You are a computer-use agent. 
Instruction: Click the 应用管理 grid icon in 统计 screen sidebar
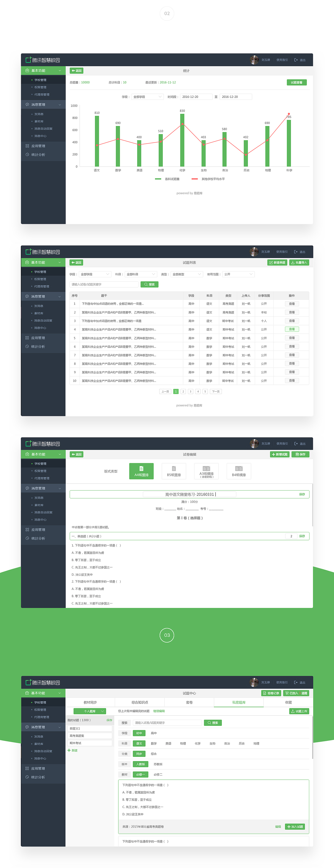[x=27, y=146]
